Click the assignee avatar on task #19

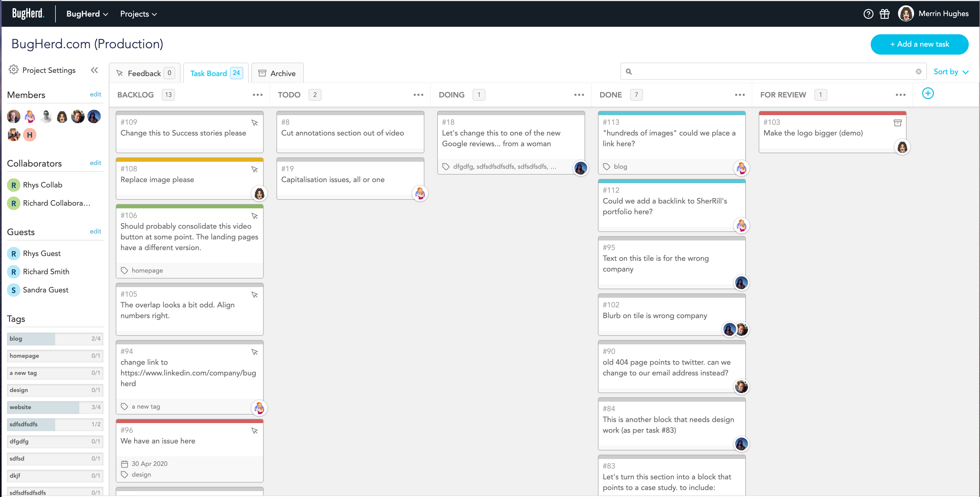(x=420, y=194)
